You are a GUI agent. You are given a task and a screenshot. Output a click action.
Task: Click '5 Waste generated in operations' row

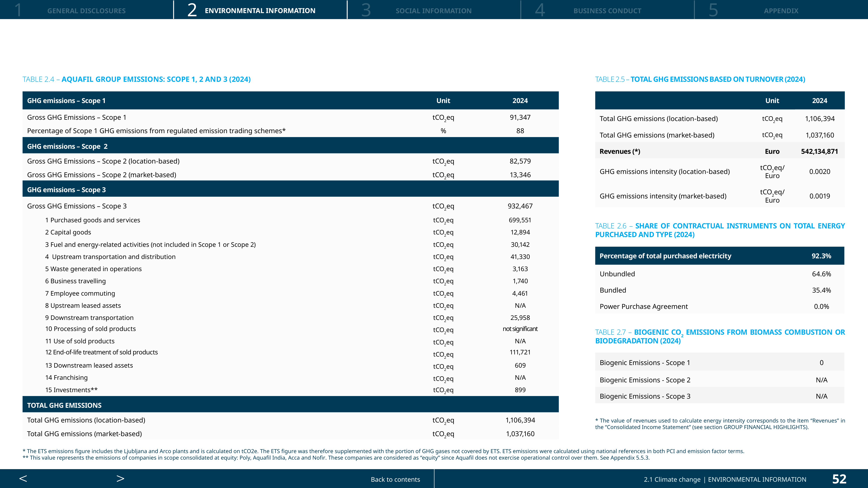[291, 269]
